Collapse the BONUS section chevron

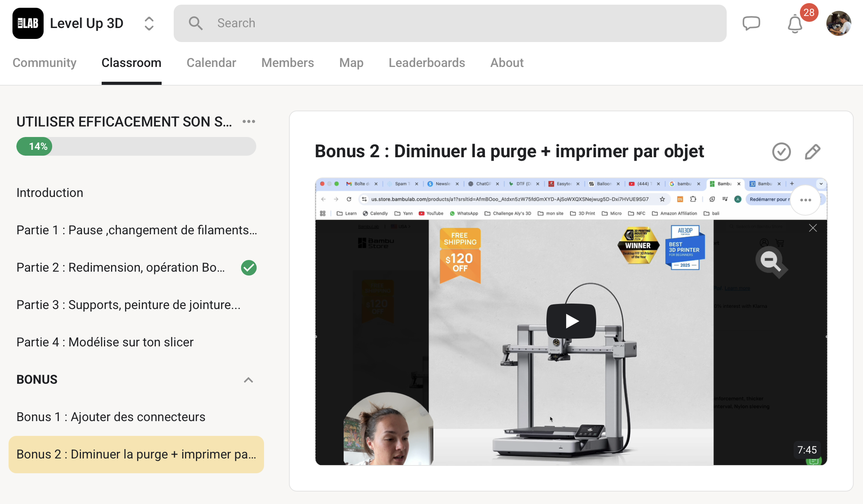(x=248, y=380)
